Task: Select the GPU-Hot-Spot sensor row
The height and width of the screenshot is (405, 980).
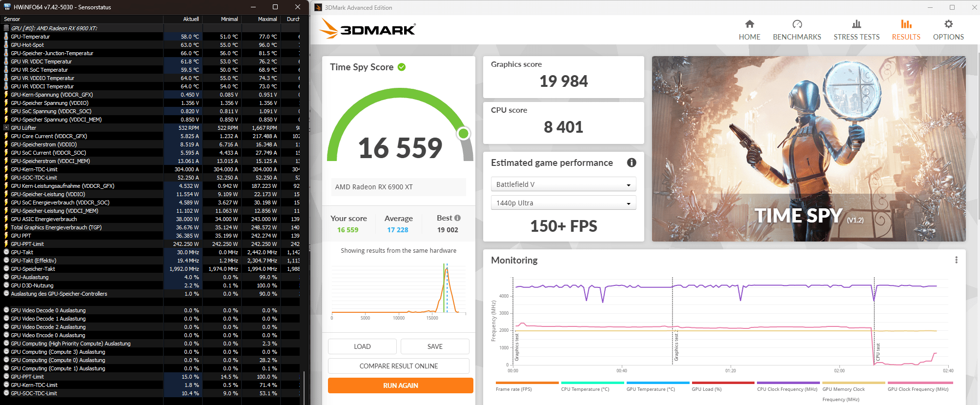Action: (x=150, y=45)
